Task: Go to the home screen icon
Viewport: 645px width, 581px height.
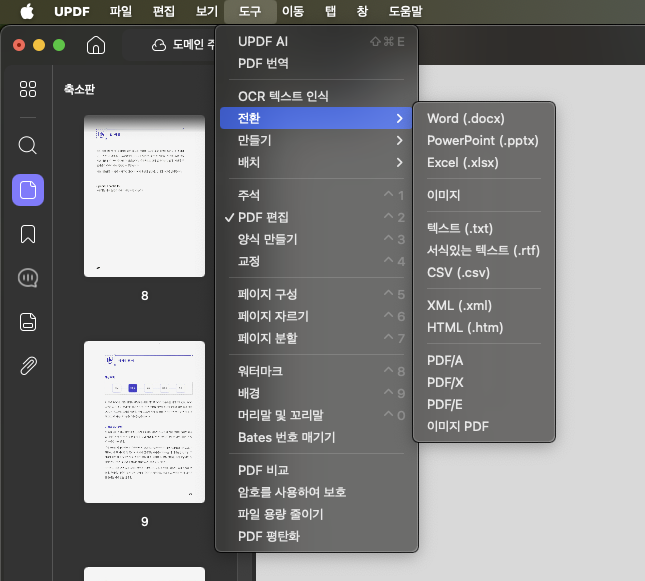Action: (x=96, y=45)
